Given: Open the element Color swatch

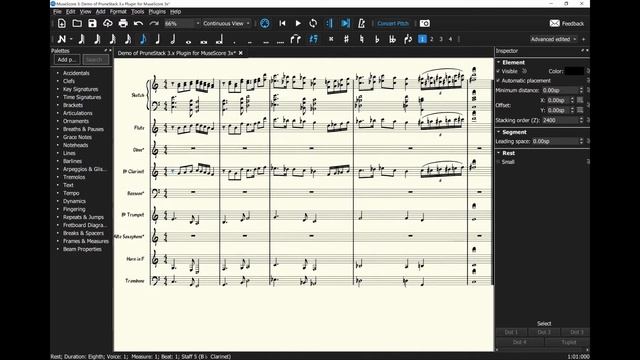Looking at the screenshot, I should (574, 71).
